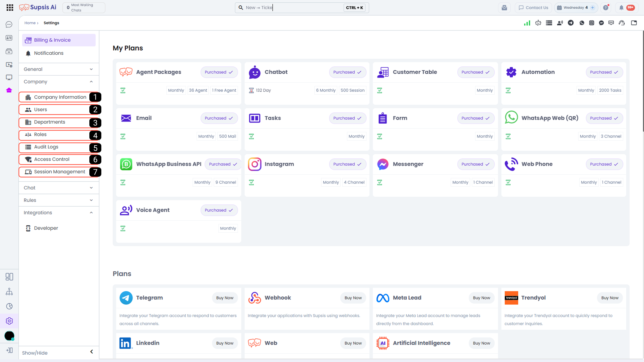Open the contact card icon in sidebar
Viewport: 644px width, 362px height.
coord(9,38)
